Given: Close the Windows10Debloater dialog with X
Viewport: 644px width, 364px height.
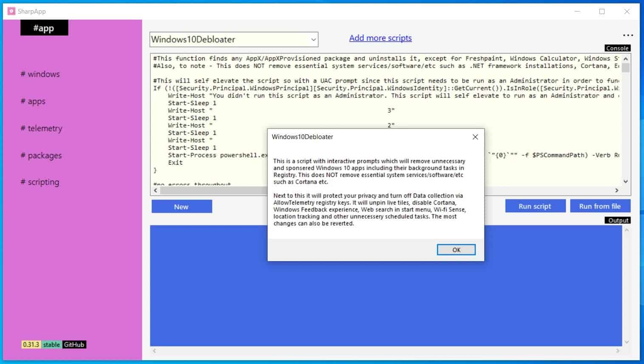Looking at the screenshot, I should (x=475, y=137).
